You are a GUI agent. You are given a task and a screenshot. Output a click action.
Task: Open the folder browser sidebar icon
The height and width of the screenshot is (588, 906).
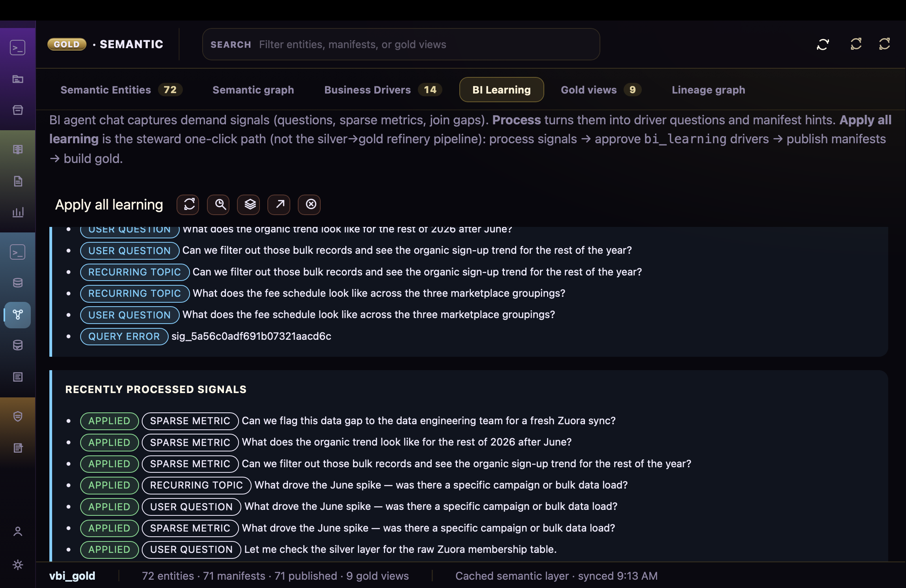pos(18,79)
